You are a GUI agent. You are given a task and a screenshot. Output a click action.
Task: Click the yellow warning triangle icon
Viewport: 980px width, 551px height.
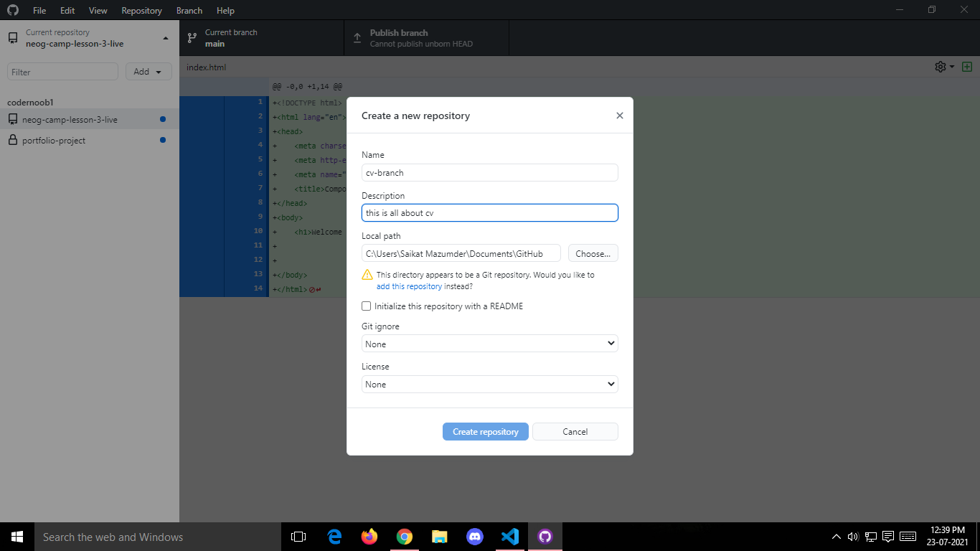coord(367,275)
